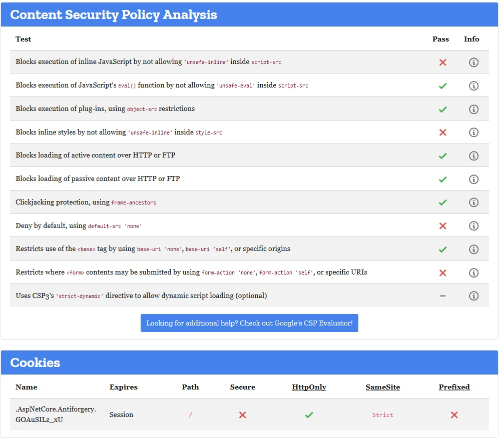Click info icon for default-src 'none' test
This screenshot has width=503, height=448.
click(x=473, y=226)
